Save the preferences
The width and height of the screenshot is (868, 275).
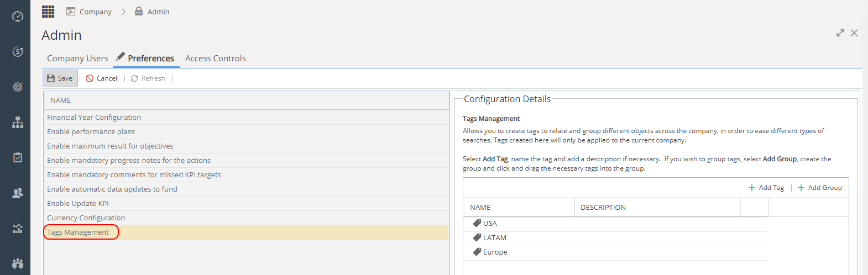coord(60,78)
